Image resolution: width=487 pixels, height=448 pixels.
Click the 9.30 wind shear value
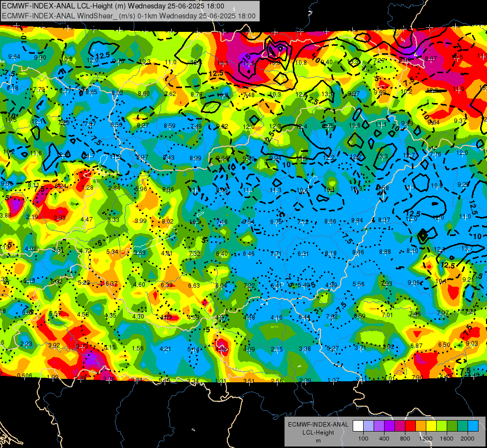tap(40, 58)
